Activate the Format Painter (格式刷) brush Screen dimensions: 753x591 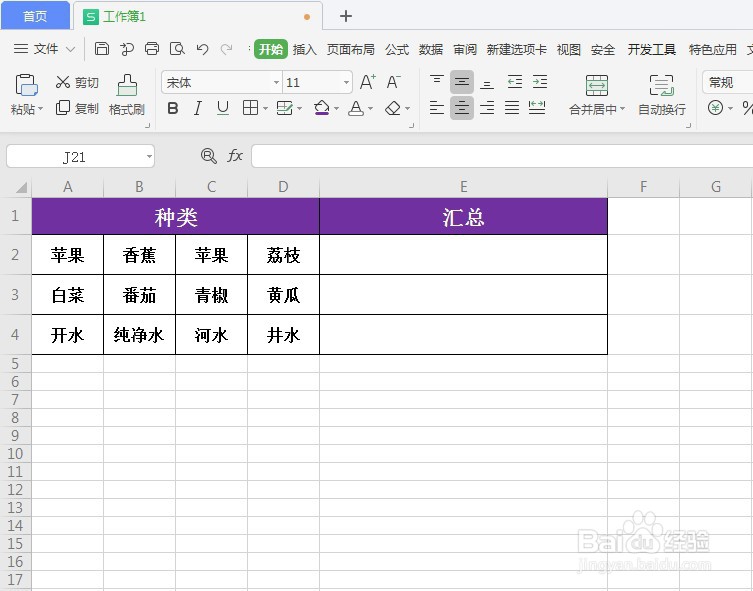click(127, 95)
